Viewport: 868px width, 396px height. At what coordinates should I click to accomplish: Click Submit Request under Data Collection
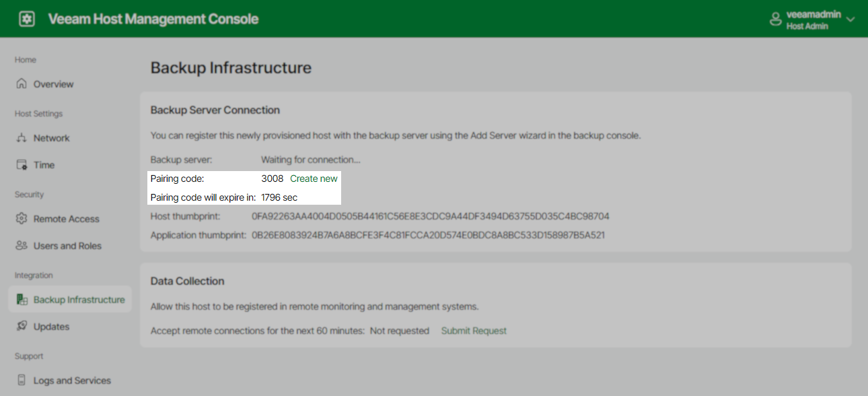pos(474,331)
